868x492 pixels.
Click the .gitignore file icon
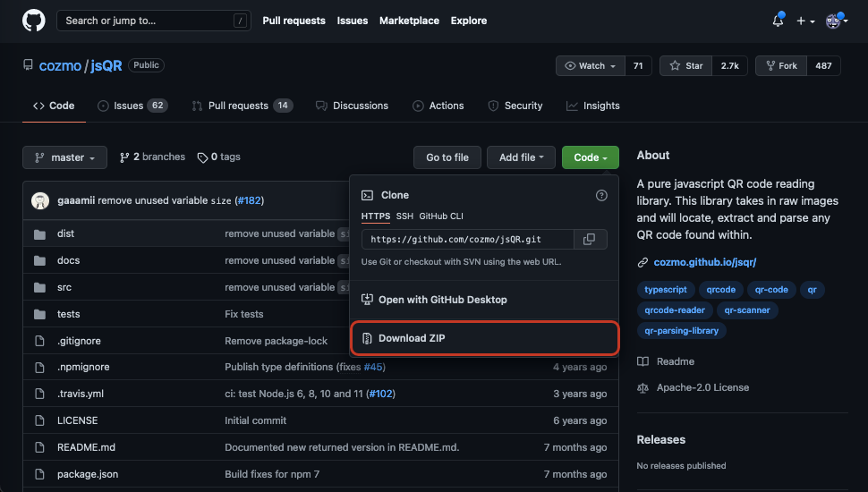pyautogui.click(x=39, y=341)
